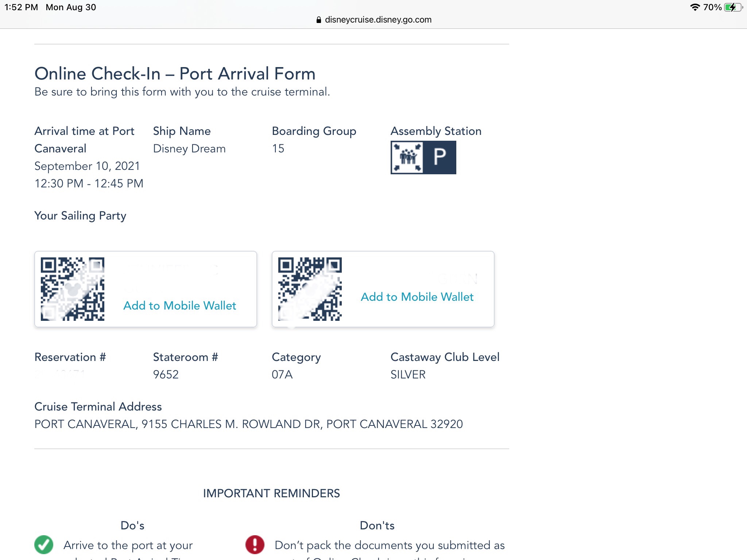Tap the 1:52 PM clock in status bar
Screen dimensions: 747x560
coord(21,7)
